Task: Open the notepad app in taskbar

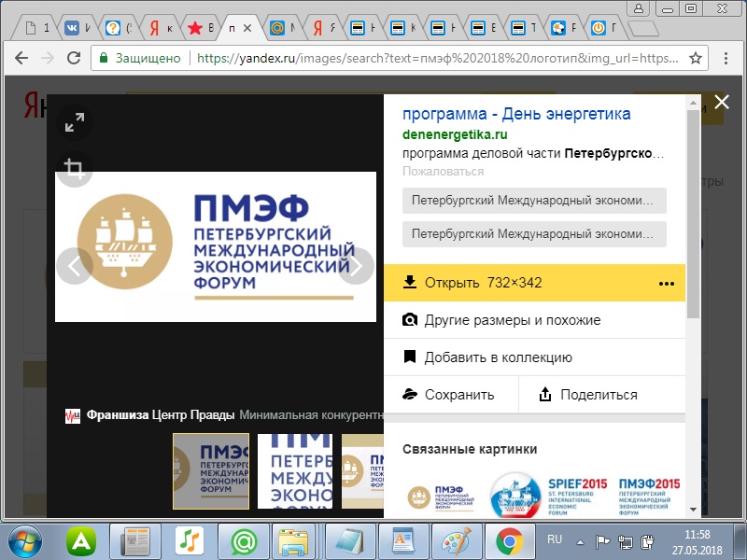Action: 349,542
